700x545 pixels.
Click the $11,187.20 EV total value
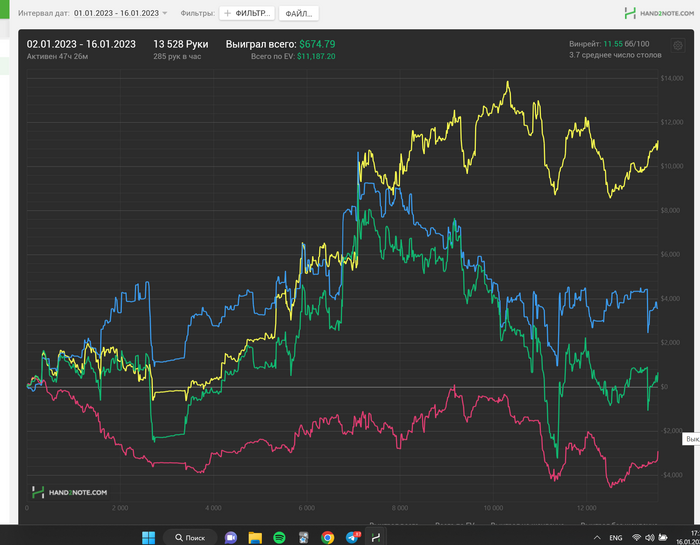coord(316,56)
